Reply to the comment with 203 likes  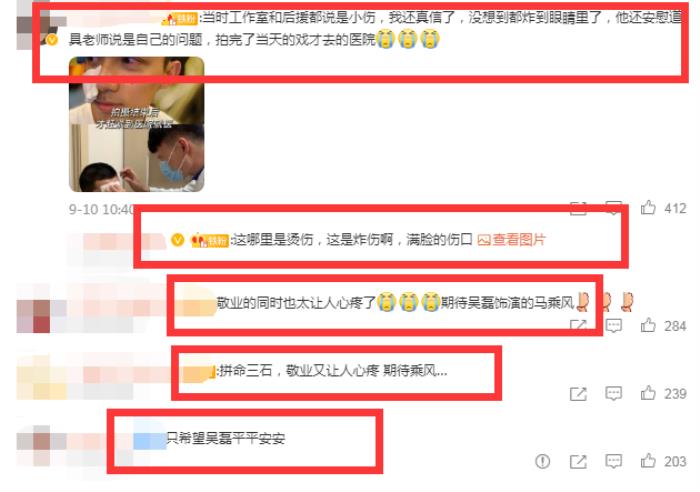point(613,461)
